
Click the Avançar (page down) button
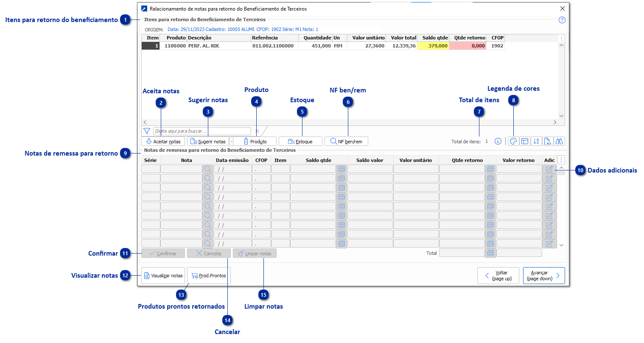pyautogui.click(x=543, y=276)
